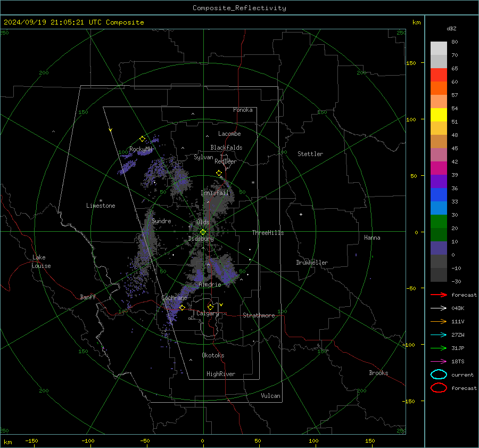Image resolution: width=479 pixels, height=448 pixels.
Task: Click the magenta 18TS arrow icon
Action: [439, 362]
